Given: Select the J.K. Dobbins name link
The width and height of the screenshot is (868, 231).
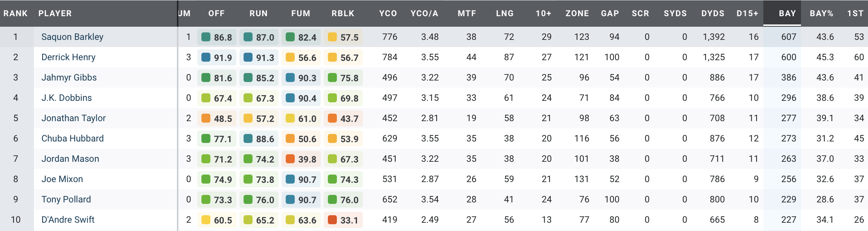Looking at the screenshot, I should (x=67, y=98).
